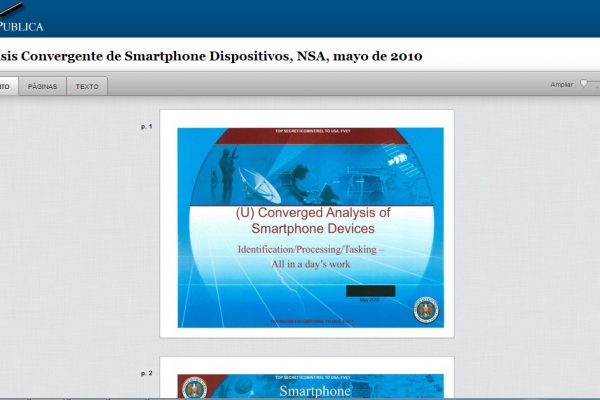
Task: Click the Converged Analysis of Smartphone Devices title
Action: click(x=313, y=220)
